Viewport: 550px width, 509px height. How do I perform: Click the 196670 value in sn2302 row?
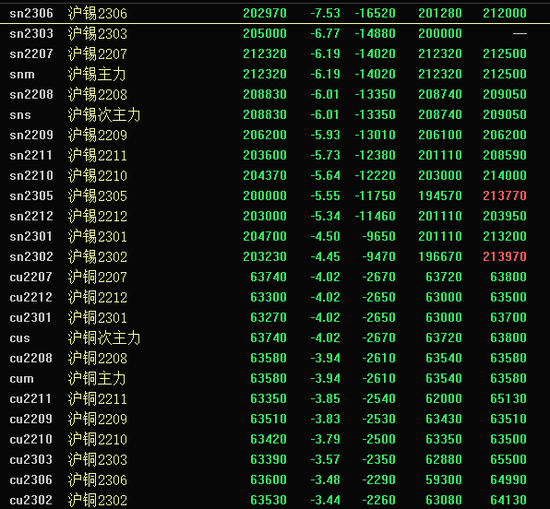point(440,257)
